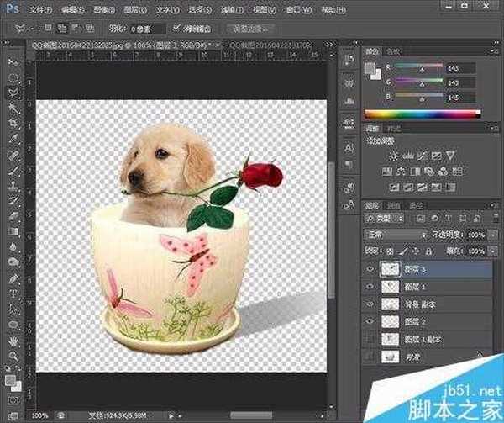Select the Eyedropper tool
The width and height of the screenshot is (504, 423).
tap(13, 139)
